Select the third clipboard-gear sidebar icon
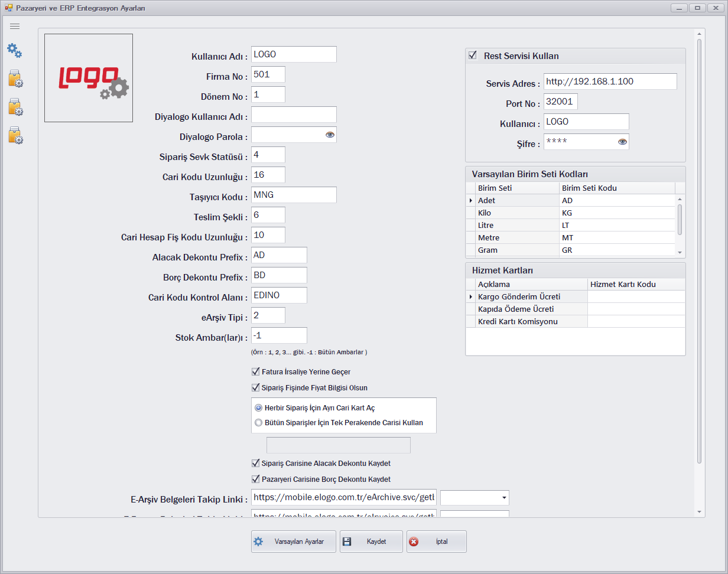 click(x=15, y=135)
